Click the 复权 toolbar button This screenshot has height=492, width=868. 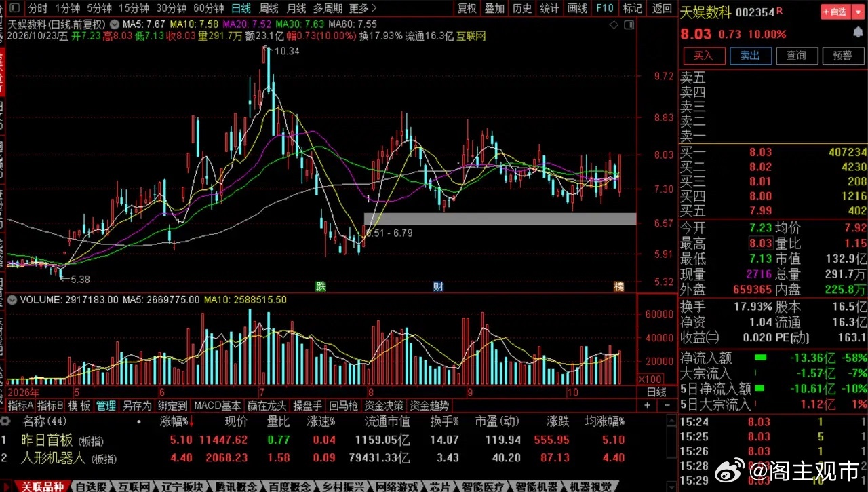pyautogui.click(x=467, y=8)
